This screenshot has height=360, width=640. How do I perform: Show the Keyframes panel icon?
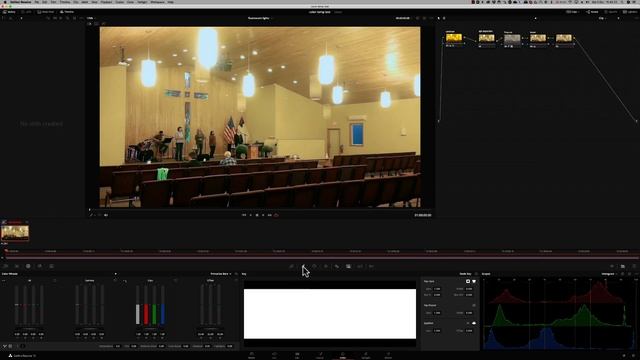point(611,267)
